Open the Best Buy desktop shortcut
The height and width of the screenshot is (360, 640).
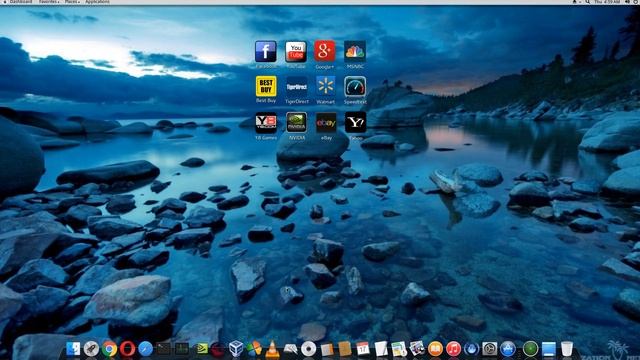266,86
